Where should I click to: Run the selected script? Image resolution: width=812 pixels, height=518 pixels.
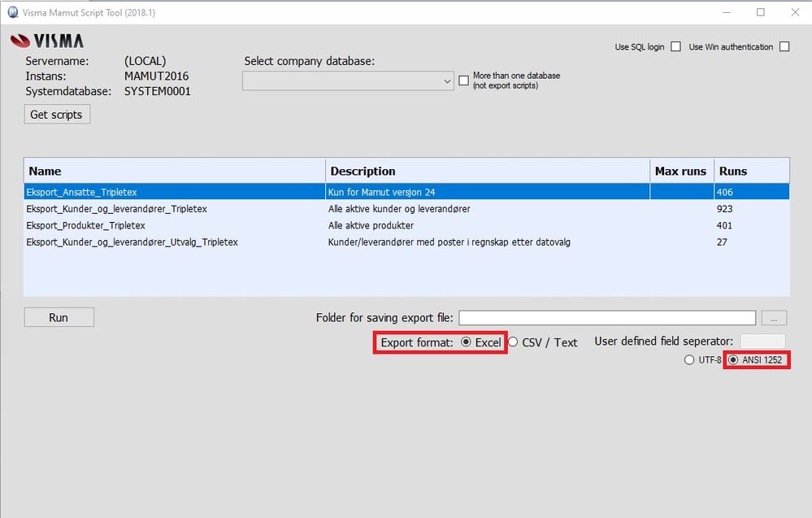tap(59, 317)
